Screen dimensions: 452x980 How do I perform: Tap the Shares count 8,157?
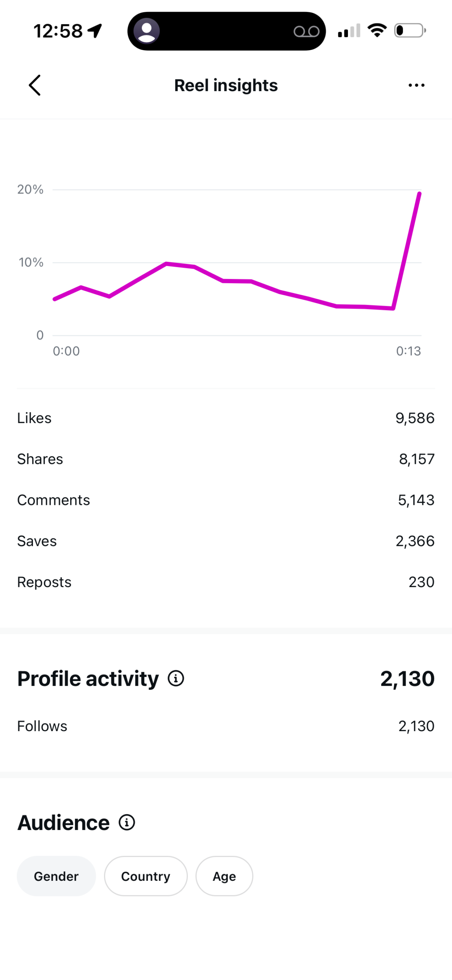point(417,459)
